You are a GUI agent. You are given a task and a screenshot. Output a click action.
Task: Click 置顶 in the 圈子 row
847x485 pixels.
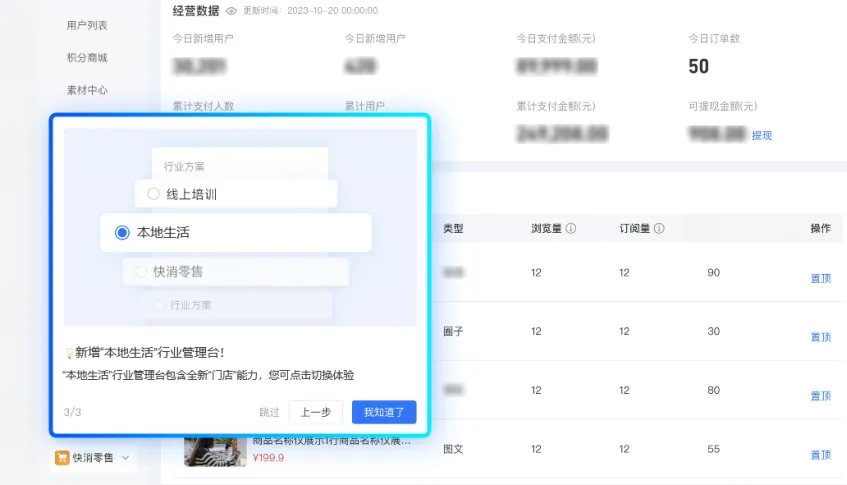(x=821, y=338)
